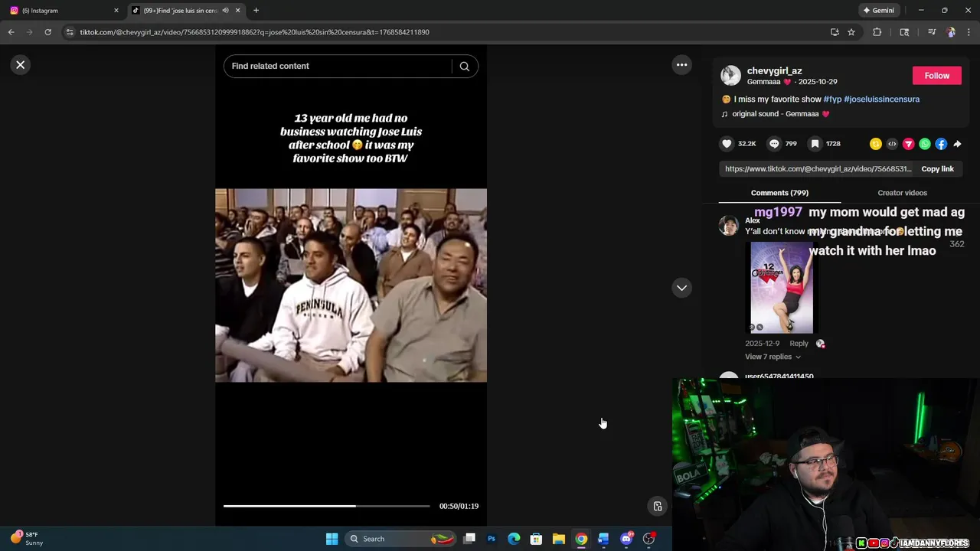Install app icon in the address bar

(835, 32)
